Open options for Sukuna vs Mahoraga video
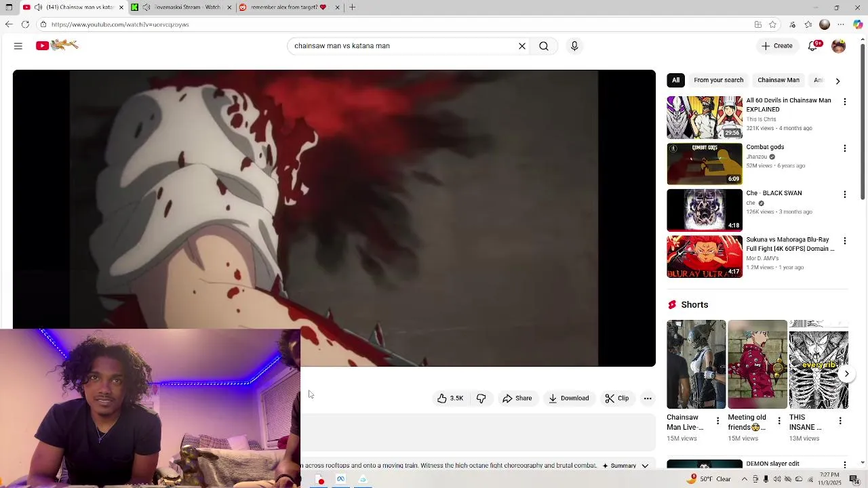Image resolution: width=868 pixels, height=488 pixels. pos(844,241)
